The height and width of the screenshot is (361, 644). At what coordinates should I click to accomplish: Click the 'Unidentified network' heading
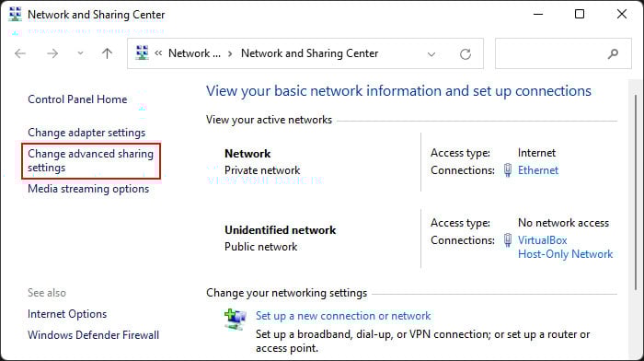[280, 230]
